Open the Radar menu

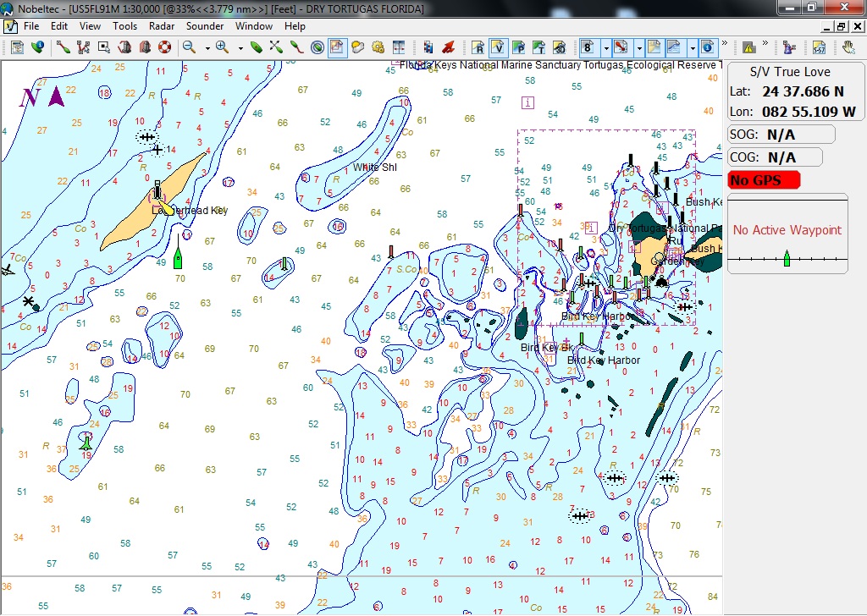(x=161, y=26)
